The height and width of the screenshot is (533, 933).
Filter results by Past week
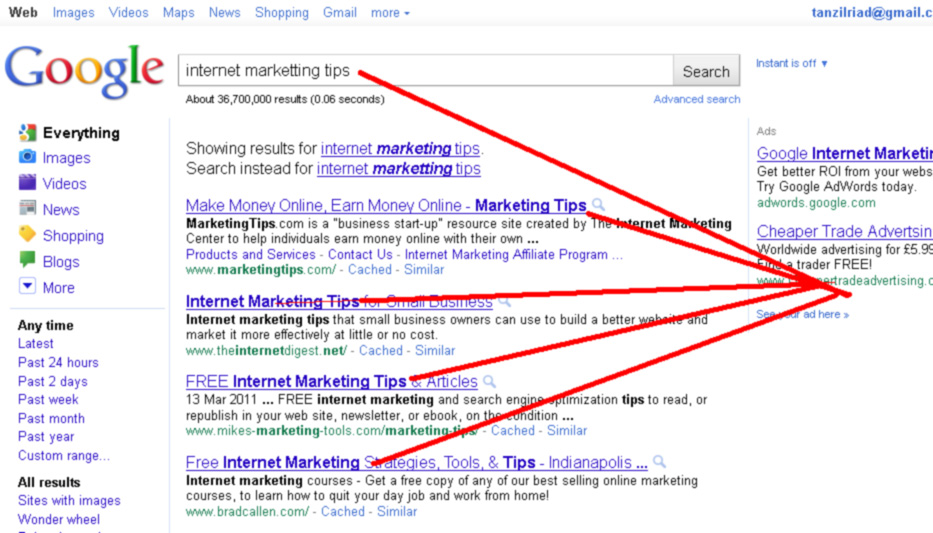48,399
